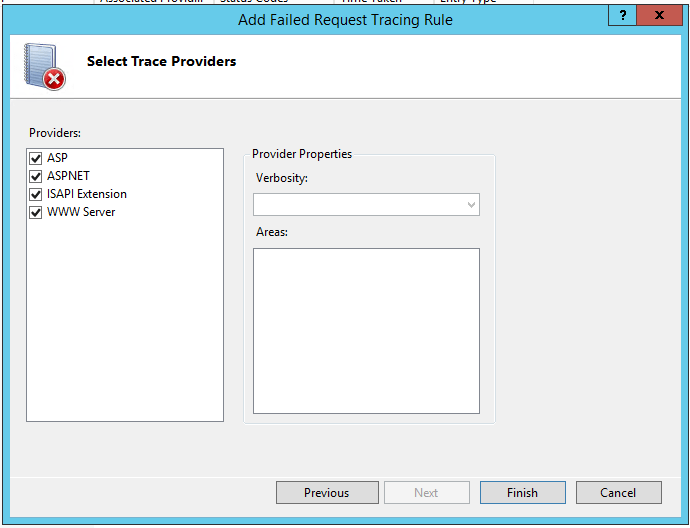This screenshot has width=690, height=528.
Task: Highlight the ASPNET provider label
Action: coord(68,176)
